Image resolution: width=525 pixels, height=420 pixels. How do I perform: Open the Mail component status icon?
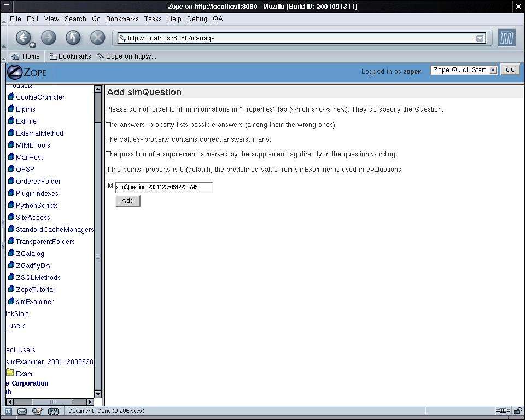(22, 411)
